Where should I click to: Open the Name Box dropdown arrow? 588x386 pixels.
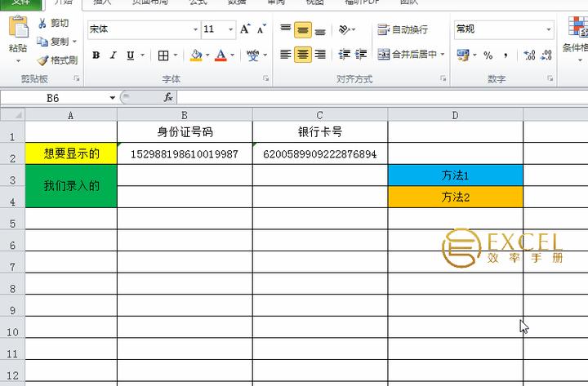[x=112, y=98]
